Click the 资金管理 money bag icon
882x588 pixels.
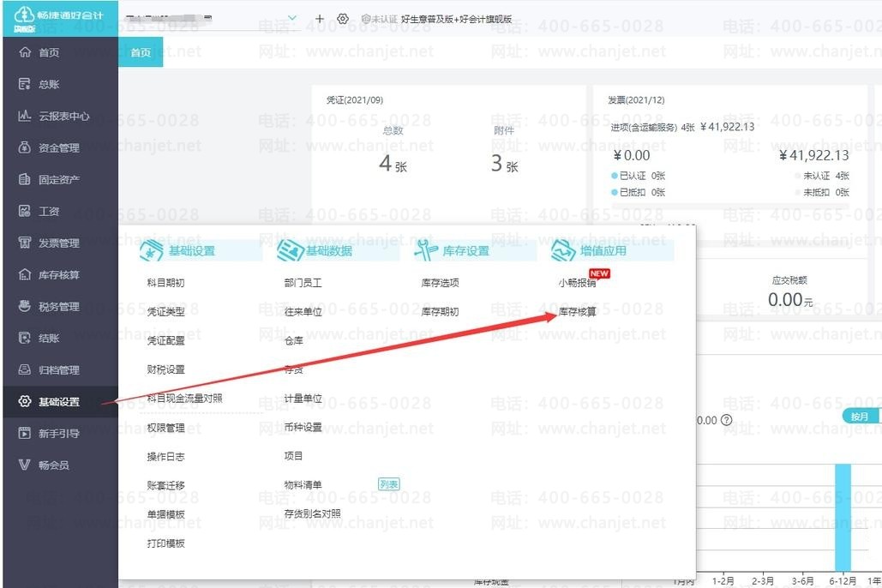coord(25,147)
